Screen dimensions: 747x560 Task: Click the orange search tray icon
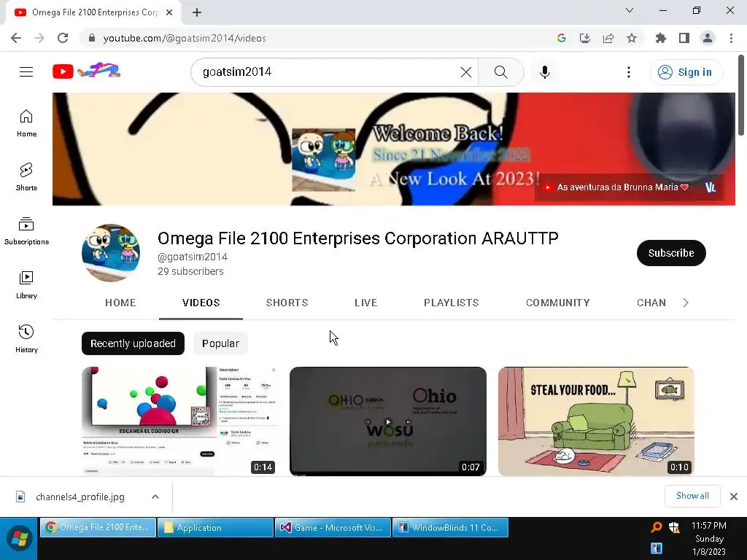coord(657,526)
